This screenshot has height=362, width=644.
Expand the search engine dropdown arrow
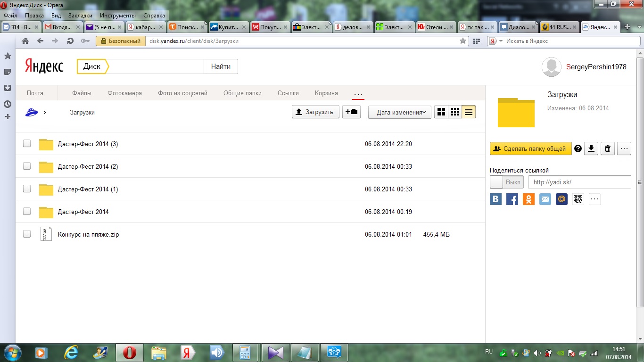pyautogui.click(x=501, y=41)
